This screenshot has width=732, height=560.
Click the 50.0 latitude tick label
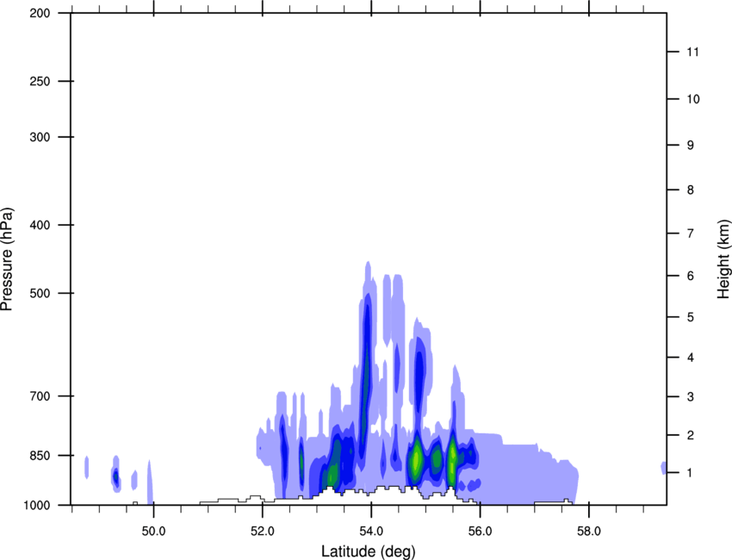tap(153, 532)
